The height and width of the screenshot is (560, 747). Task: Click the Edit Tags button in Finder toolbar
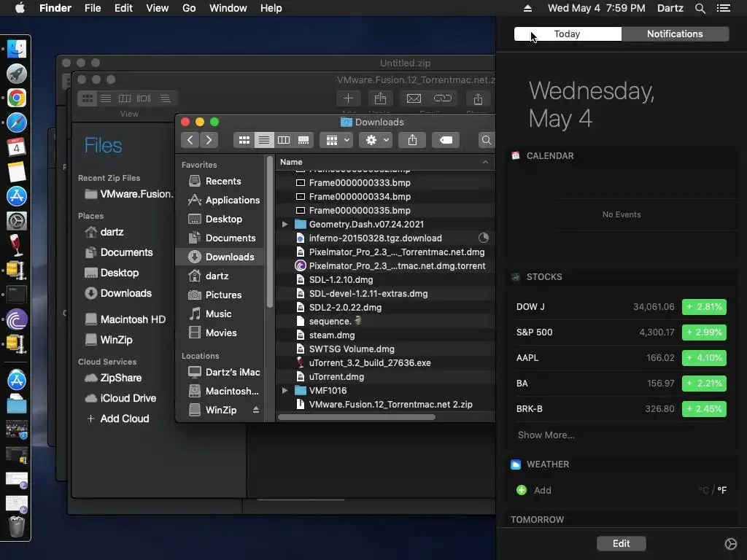coord(446,140)
